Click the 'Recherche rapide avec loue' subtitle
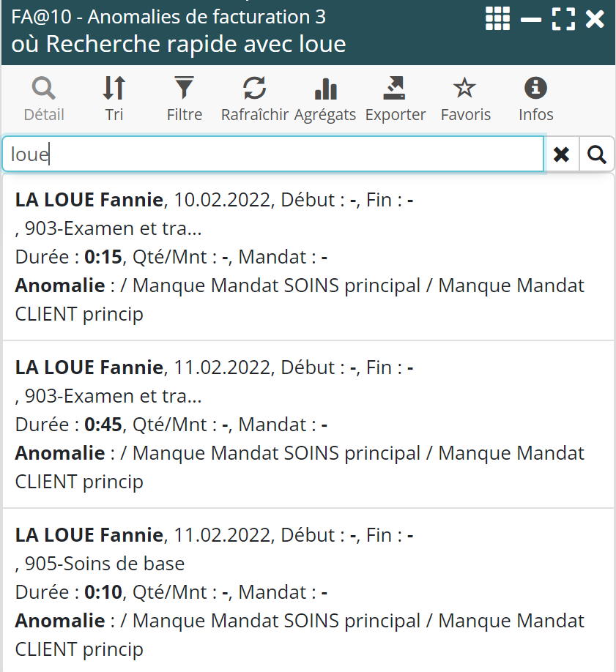The width and height of the screenshot is (616, 672). [179, 44]
